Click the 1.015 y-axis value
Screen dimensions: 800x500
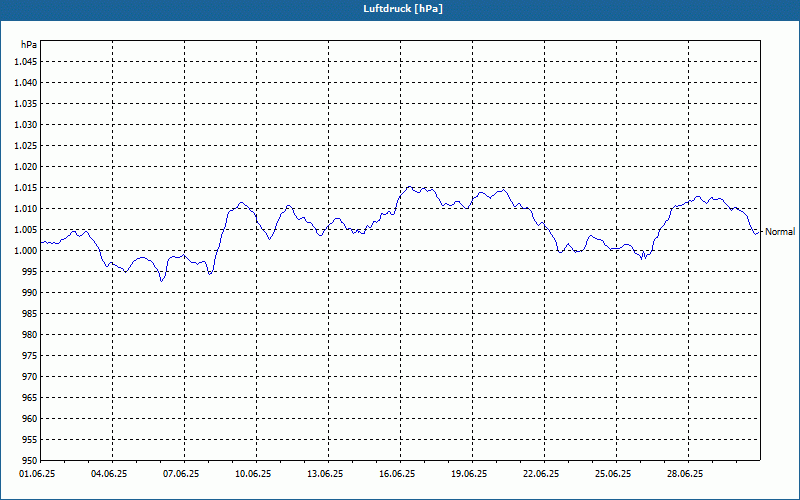tap(26, 188)
